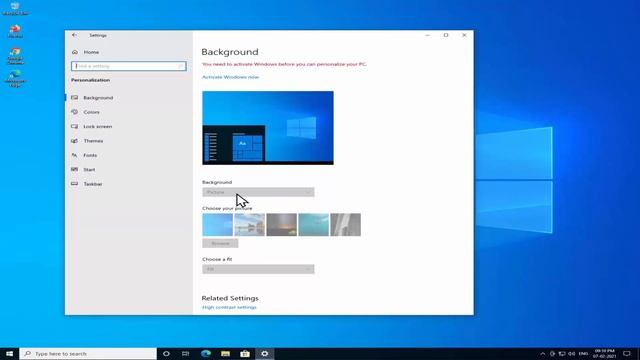Select the Recycle Bin desktop icon

pos(15,9)
